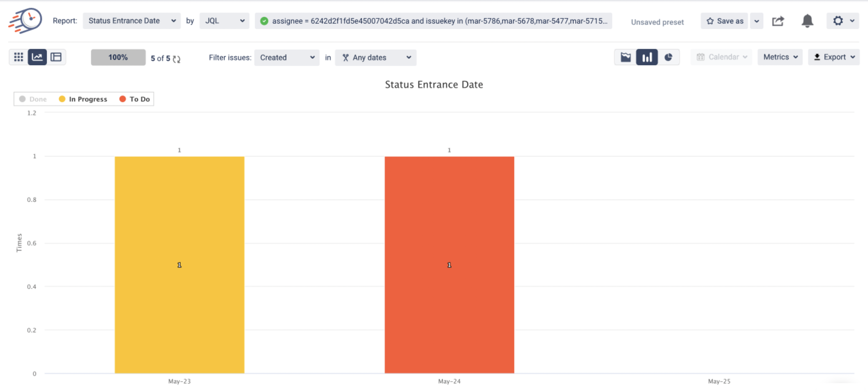Switch to the chart view icon
The width and height of the screenshot is (868, 392).
tap(37, 57)
